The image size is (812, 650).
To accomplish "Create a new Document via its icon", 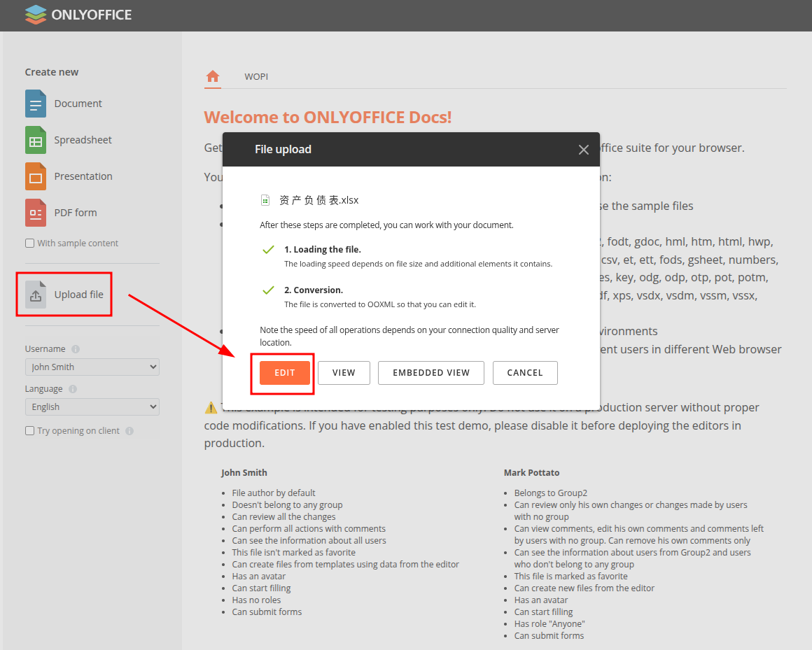I will [x=36, y=104].
